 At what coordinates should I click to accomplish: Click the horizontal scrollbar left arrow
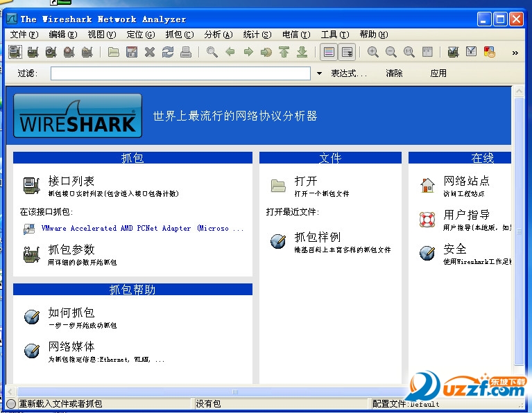pos(10,392)
